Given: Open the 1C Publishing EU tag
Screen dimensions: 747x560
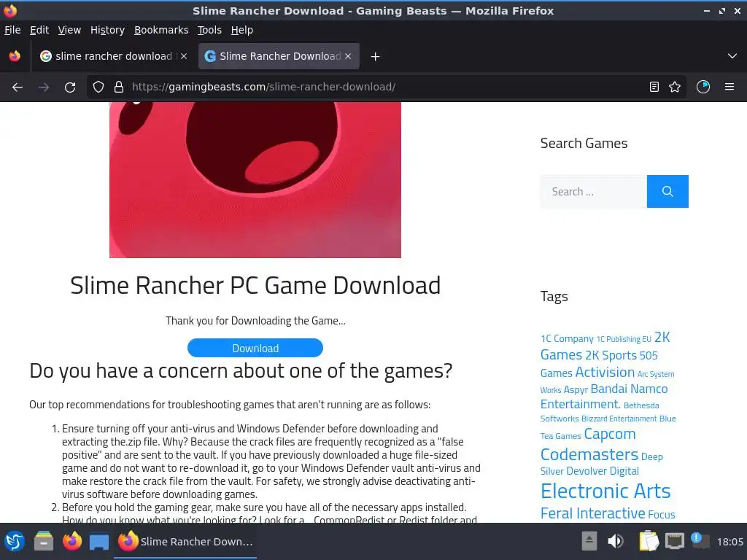Looking at the screenshot, I should click(x=624, y=339).
